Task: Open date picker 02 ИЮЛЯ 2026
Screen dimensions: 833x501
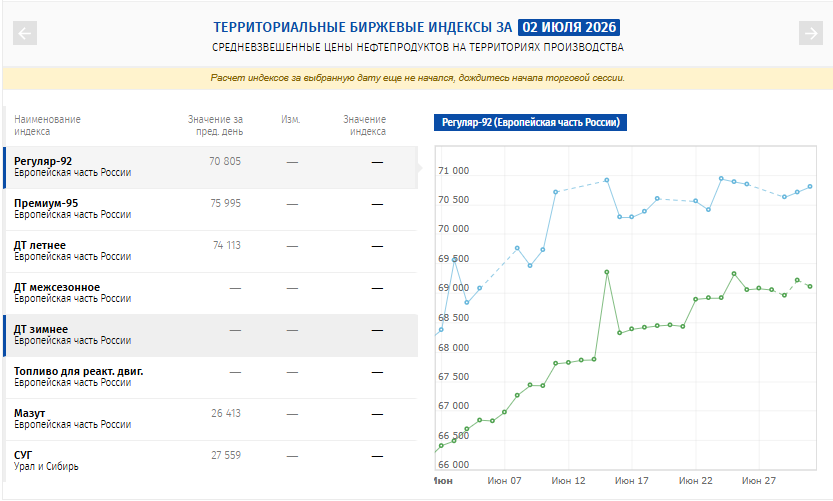Action: tap(569, 27)
